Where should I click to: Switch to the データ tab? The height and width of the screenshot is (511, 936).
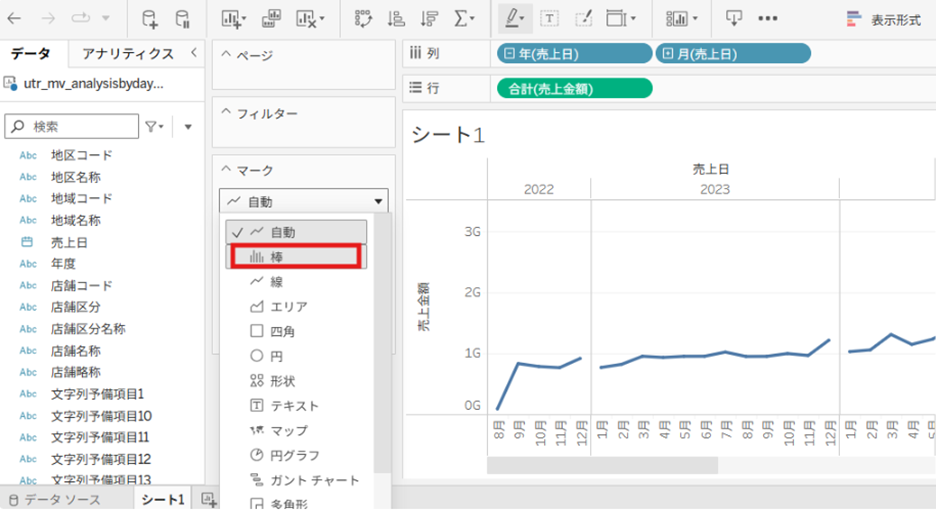click(30, 54)
